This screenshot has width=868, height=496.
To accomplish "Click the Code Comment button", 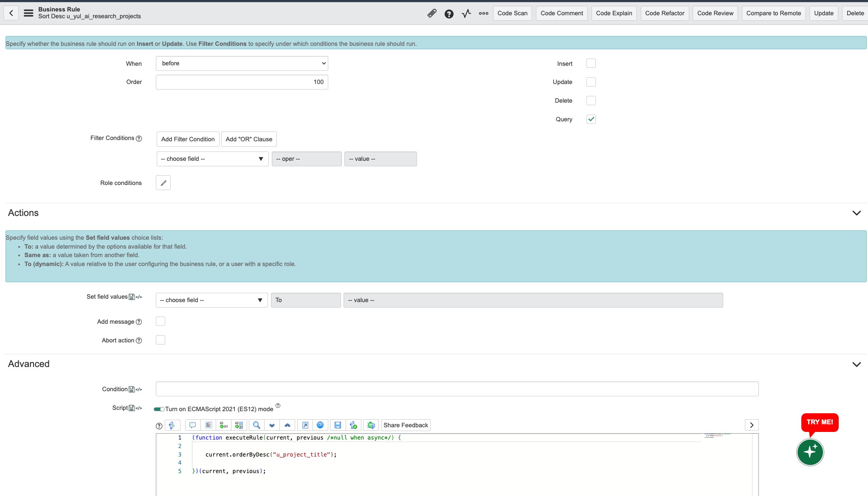I will point(562,13).
